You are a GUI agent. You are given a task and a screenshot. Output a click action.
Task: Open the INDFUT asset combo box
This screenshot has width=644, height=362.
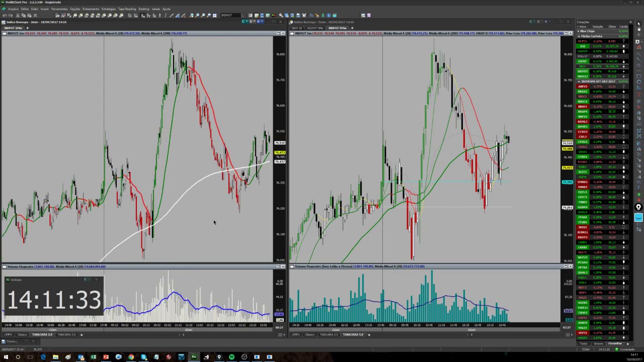(232, 15)
